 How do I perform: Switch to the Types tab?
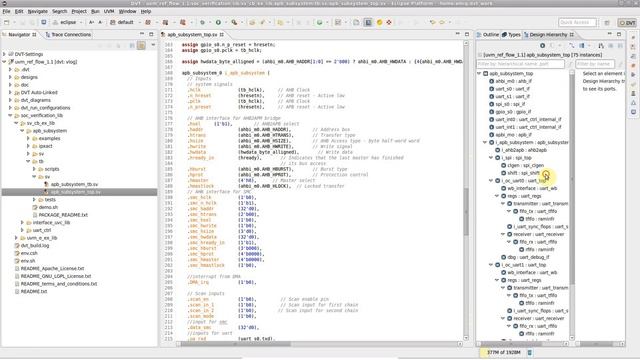[x=511, y=35]
